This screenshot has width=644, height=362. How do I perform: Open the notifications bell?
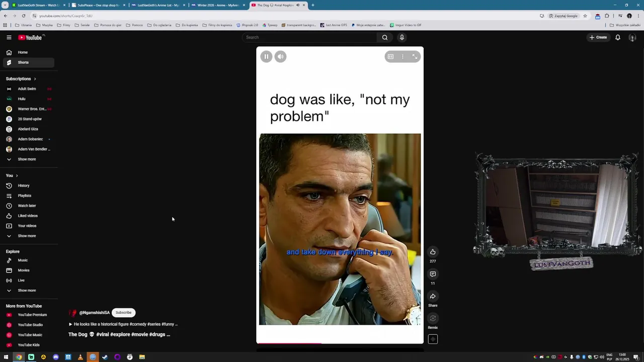tap(618, 37)
